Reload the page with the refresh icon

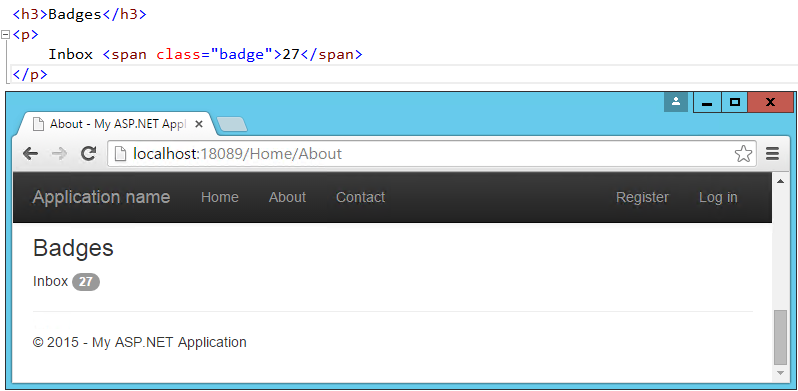(x=89, y=153)
